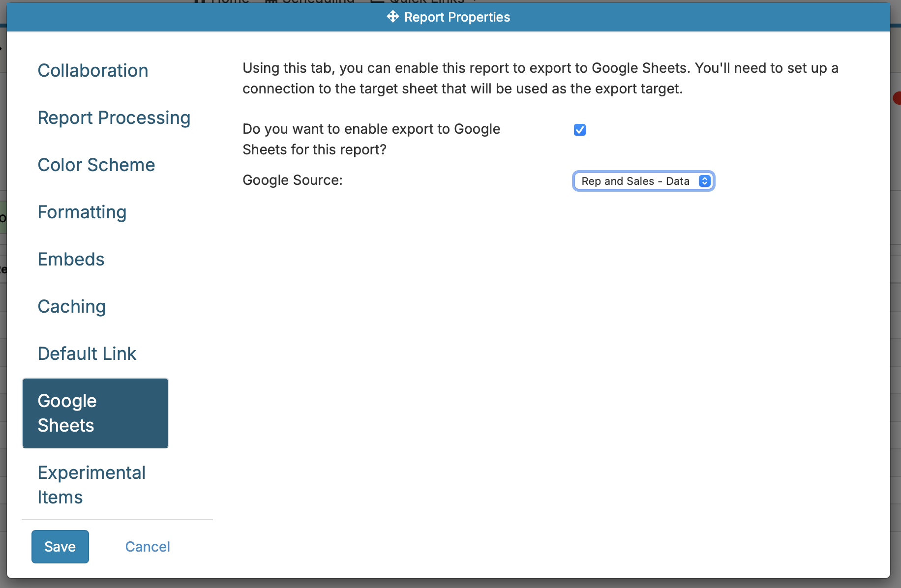
Task: Open the Formatting section
Action: (x=82, y=212)
